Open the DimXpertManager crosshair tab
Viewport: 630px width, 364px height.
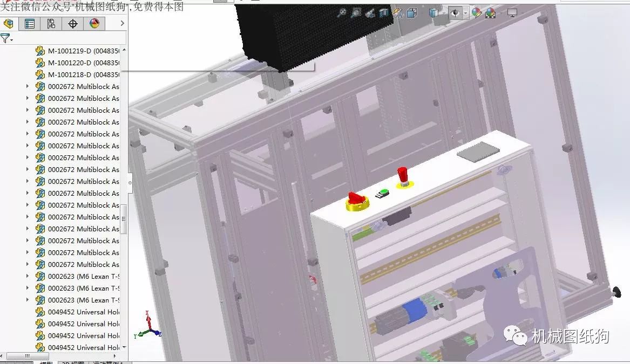pos(73,24)
